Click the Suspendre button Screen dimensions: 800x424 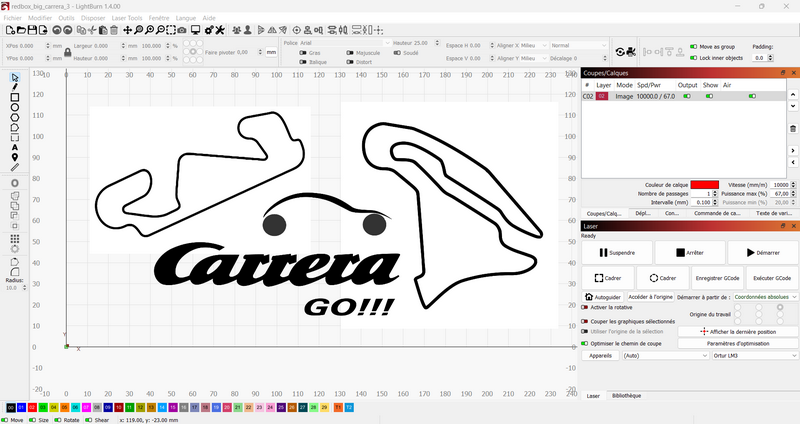pos(617,252)
